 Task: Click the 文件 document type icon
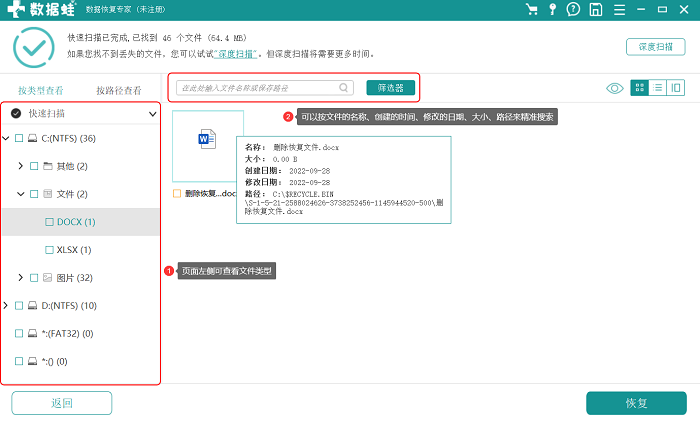point(48,194)
